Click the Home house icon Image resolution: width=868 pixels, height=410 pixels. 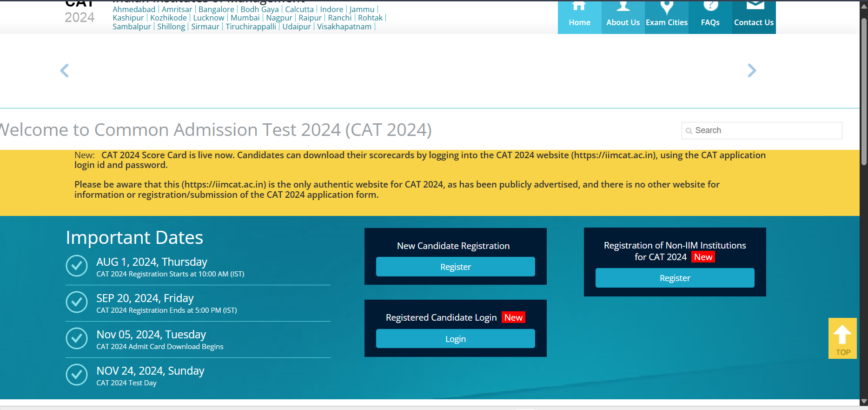(x=579, y=7)
